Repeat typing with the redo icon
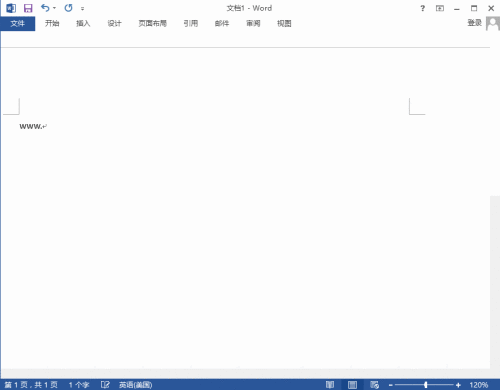 69,8
